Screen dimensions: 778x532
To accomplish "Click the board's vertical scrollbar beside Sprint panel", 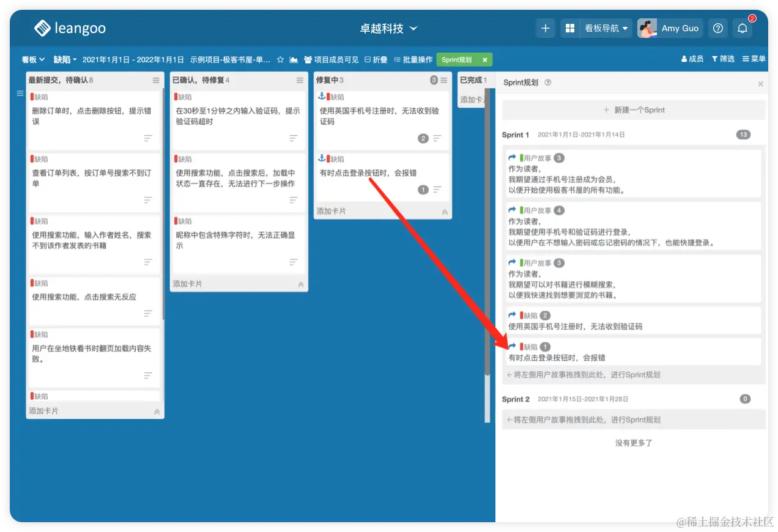I will pyautogui.click(x=487, y=232).
